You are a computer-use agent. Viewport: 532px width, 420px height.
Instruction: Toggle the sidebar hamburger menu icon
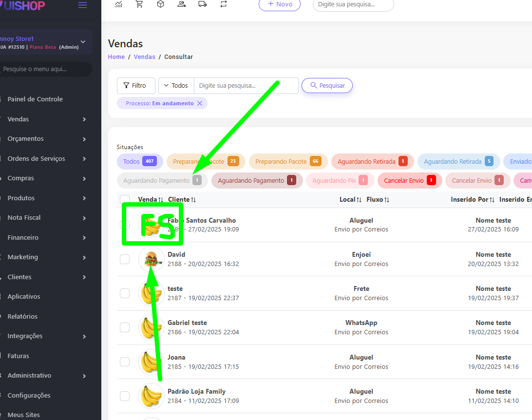click(x=82, y=5)
